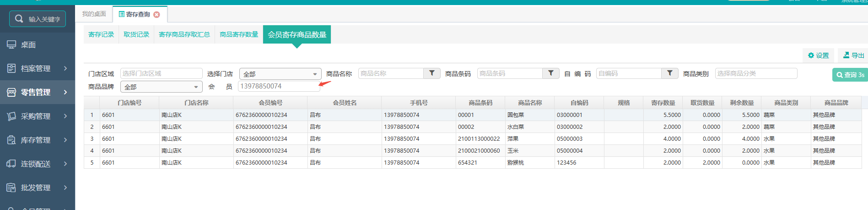Click the 商品名称 input field
Image resolution: width=868 pixels, height=210 pixels.
coord(391,73)
